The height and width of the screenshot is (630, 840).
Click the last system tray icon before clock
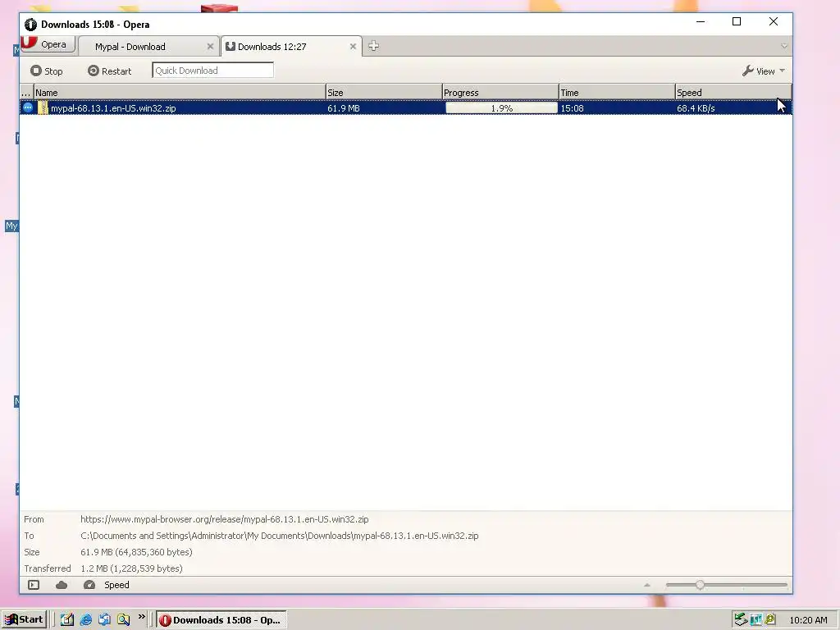770,620
